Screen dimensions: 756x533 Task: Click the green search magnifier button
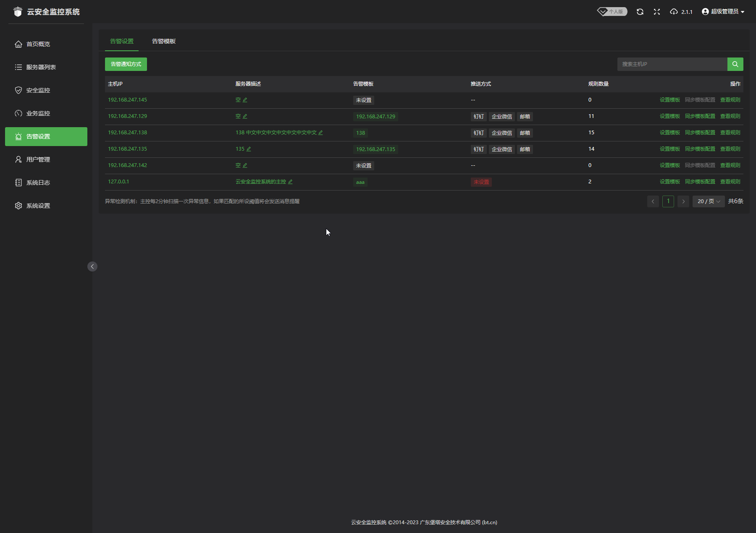(x=735, y=64)
